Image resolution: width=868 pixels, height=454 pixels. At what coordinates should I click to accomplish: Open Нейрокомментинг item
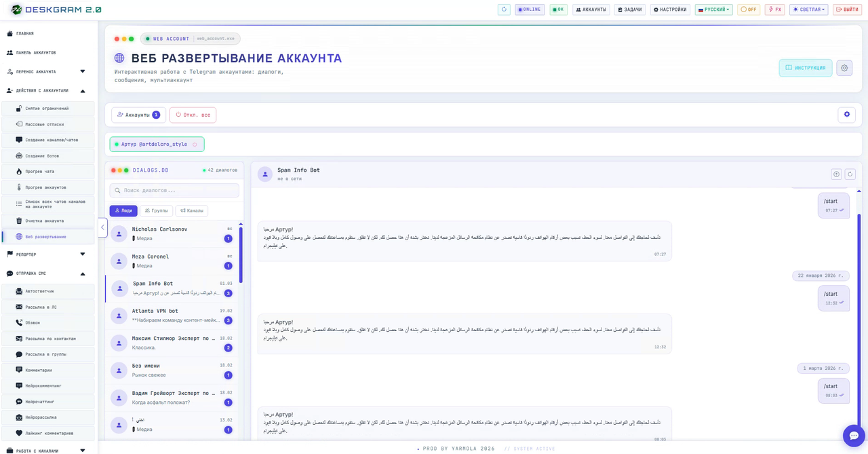[x=49, y=385]
